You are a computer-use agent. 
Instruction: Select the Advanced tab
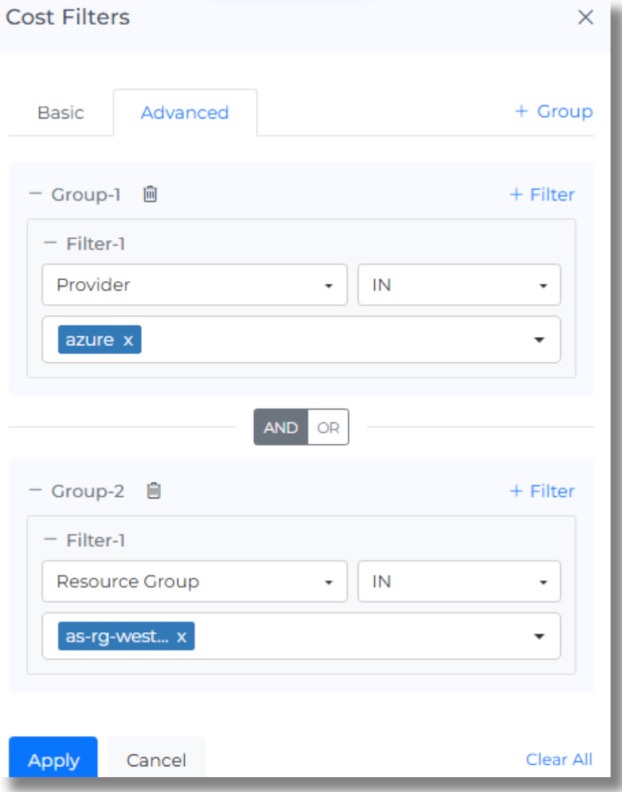pyautogui.click(x=185, y=113)
